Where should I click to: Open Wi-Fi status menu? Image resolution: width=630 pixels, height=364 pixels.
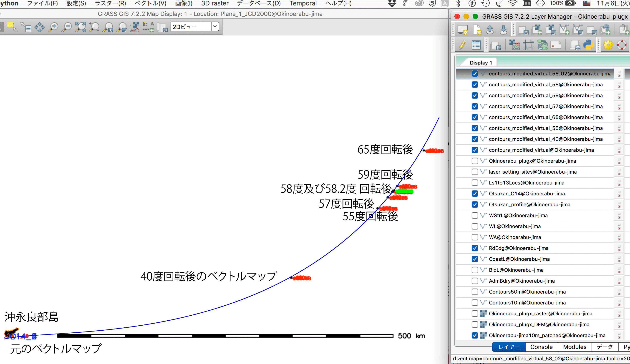(512, 3)
